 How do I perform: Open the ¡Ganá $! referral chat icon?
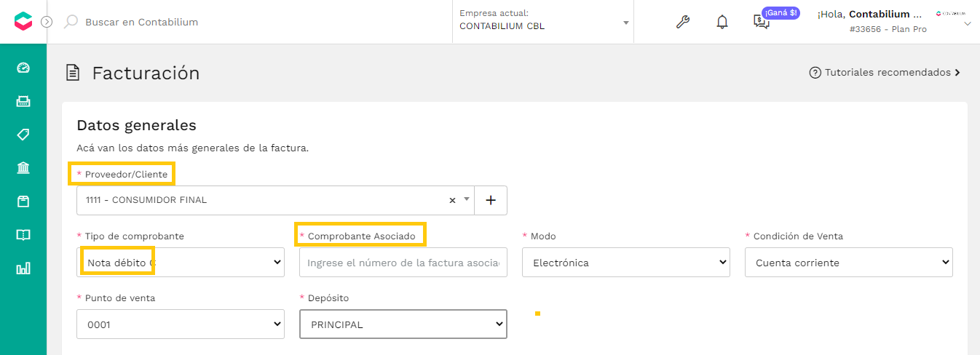click(762, 21)
